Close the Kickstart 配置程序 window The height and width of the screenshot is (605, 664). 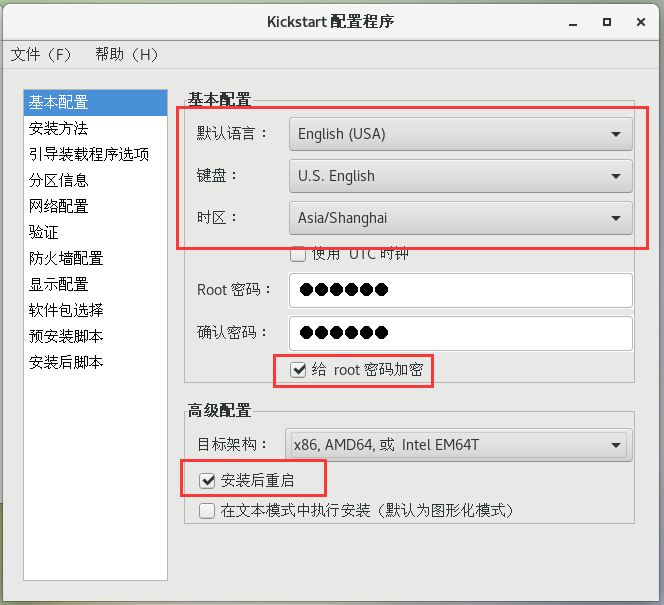pyautogui.click(x=641, y=22)
